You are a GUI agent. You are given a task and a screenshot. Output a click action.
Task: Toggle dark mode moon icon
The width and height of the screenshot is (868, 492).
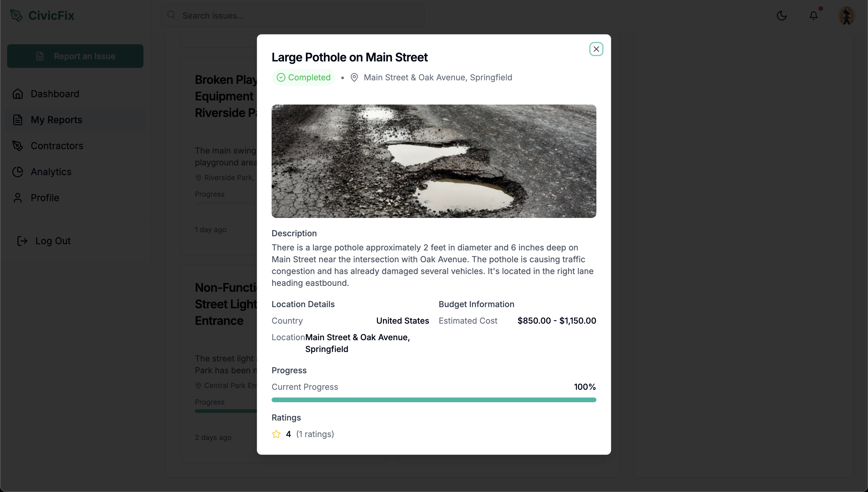click(x=781, y=16)
